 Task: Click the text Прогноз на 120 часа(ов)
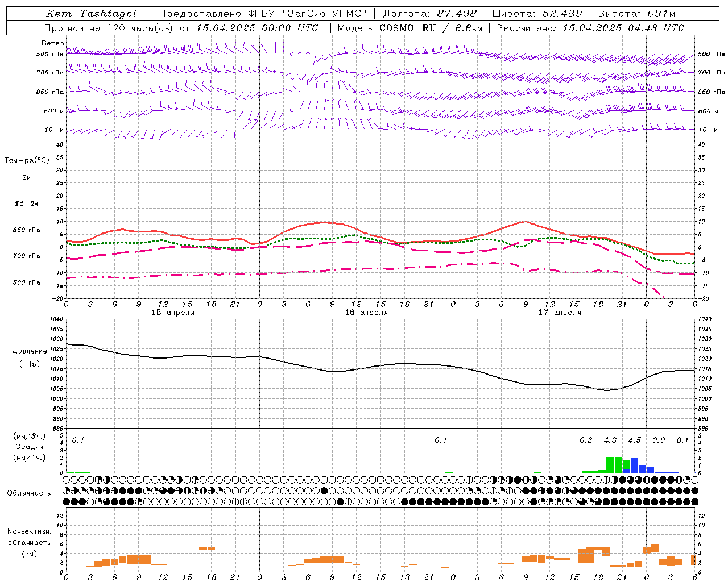point(109,28)
